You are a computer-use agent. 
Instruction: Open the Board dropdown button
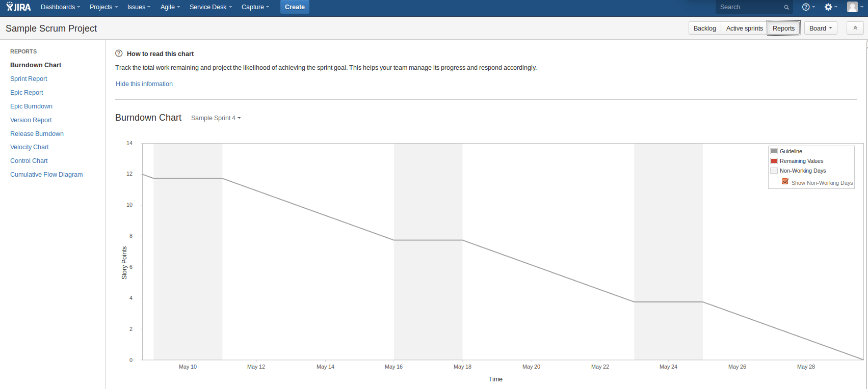820,29
